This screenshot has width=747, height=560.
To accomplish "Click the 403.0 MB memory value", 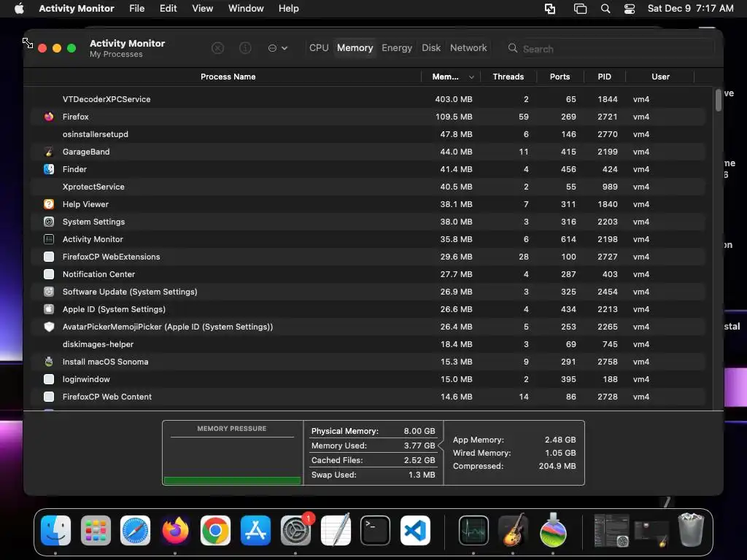I will click(x=454, y=99).
